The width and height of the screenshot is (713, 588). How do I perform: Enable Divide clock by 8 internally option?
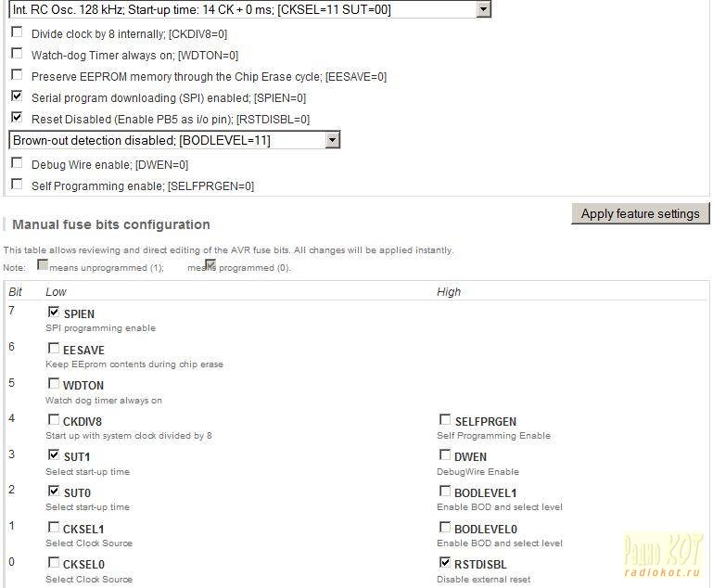tap(17, 32)
